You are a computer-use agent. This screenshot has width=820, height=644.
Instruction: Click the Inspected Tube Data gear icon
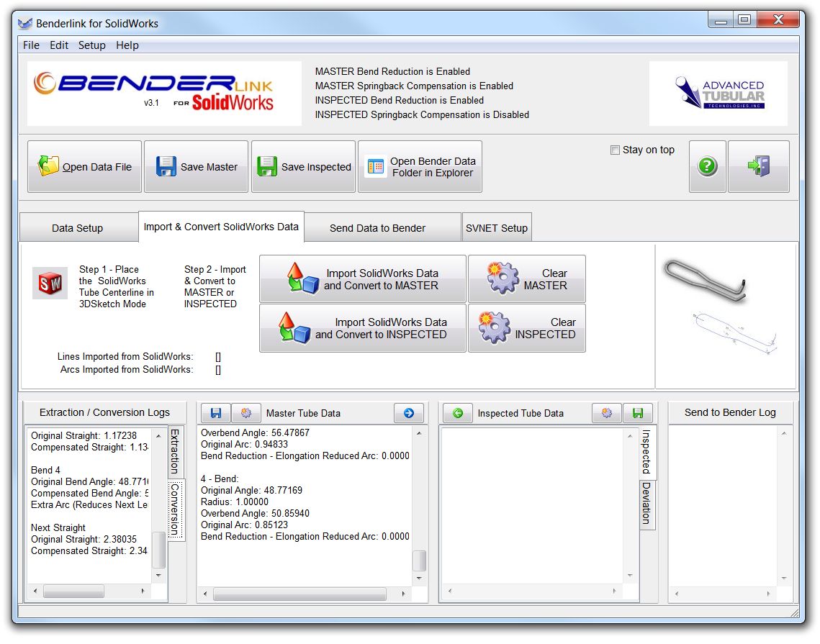click(x=607, y=413)
